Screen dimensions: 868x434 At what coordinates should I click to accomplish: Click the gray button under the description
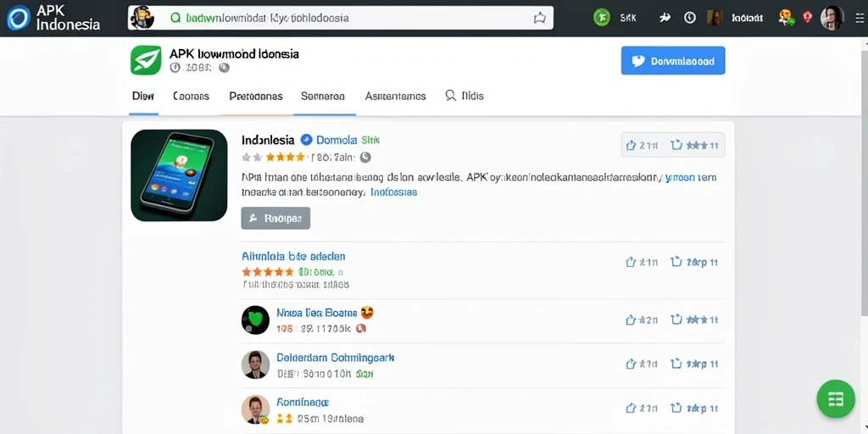click(x=275, y=218)
